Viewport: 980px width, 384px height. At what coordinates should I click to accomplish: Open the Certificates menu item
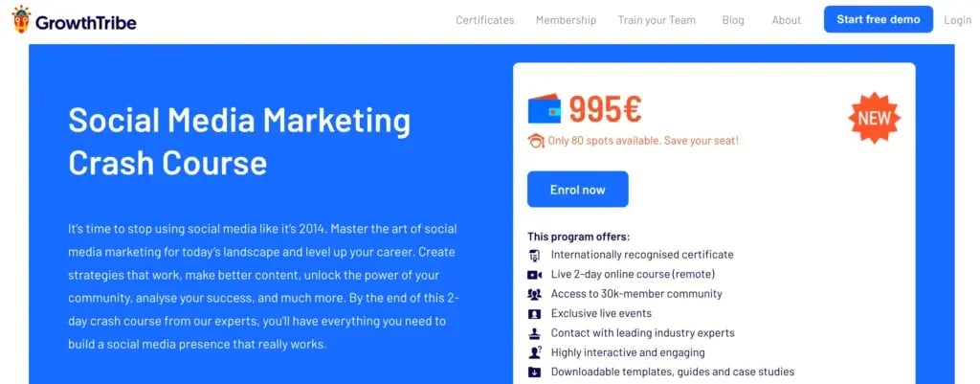[x=485, y=20]
